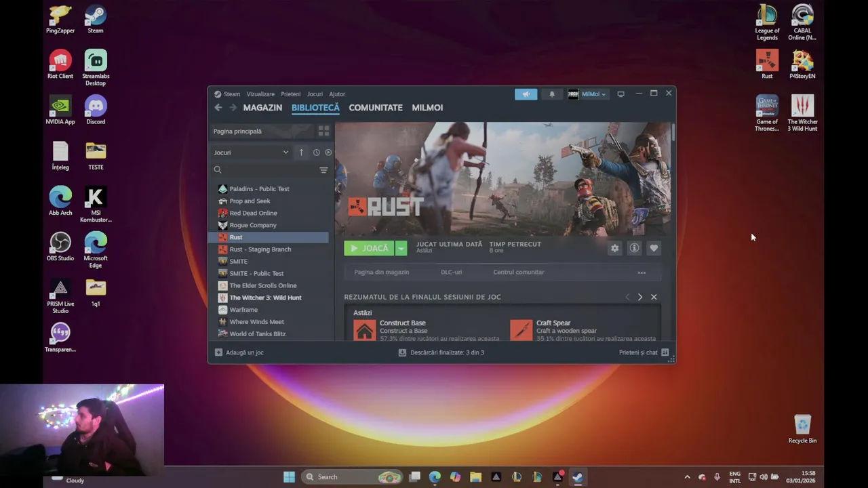Image resolution: width=868 pixels, height=488 pixels.
Task: Go forward with Steam's right arrow
Action: click(x=233, y=108)
